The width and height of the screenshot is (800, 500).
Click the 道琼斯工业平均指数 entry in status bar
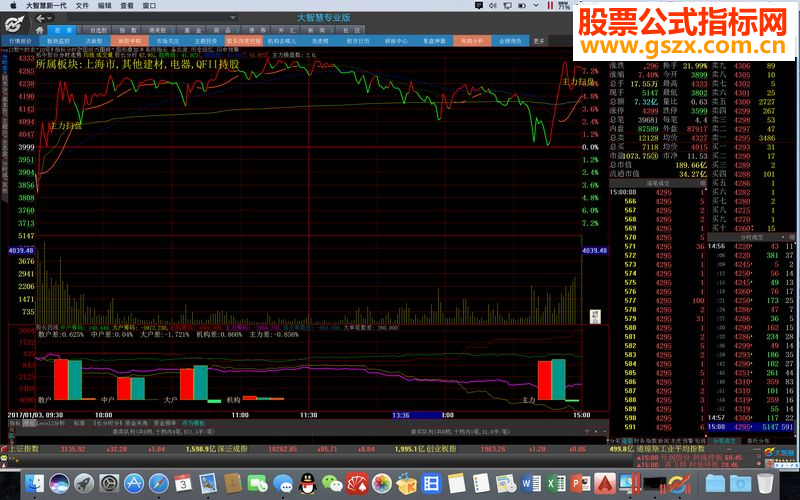point(670,449)
